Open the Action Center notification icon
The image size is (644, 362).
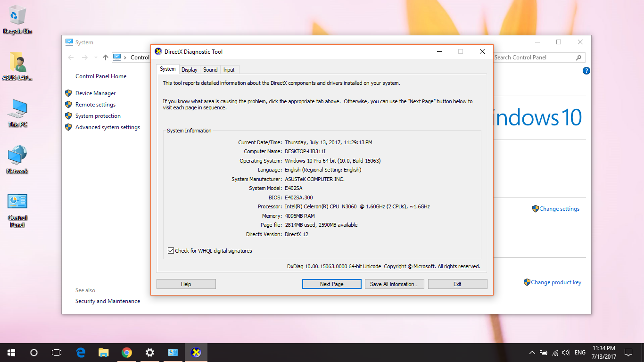[x=628, y=353]
